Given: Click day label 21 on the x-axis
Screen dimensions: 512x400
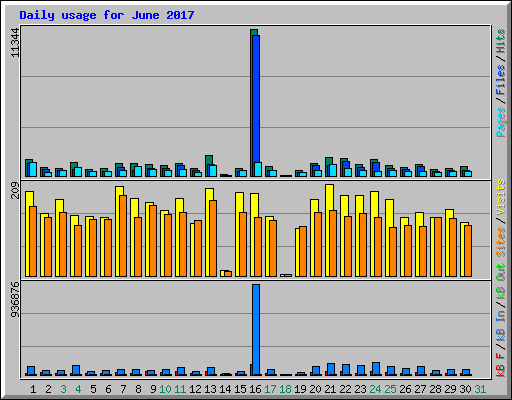Looking at the screenshot, I should click(x=330, y=389).
